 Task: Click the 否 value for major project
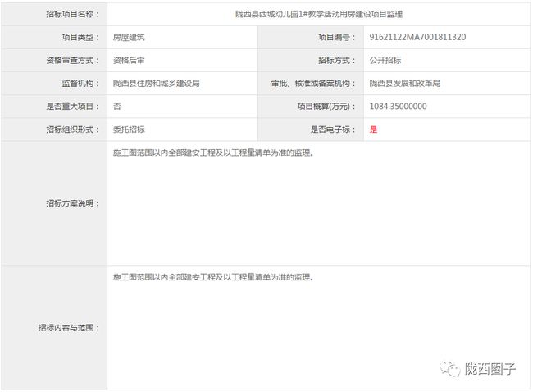(x=117, y=107)
